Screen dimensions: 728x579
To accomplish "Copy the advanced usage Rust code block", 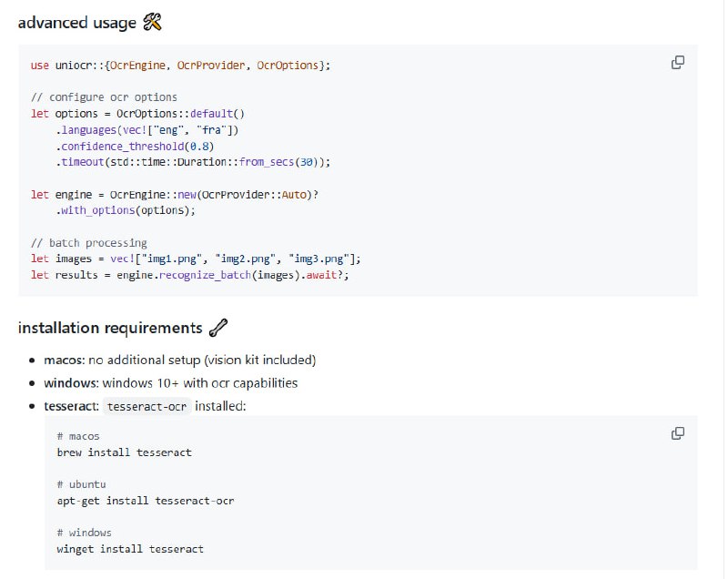I will [677, 63].
